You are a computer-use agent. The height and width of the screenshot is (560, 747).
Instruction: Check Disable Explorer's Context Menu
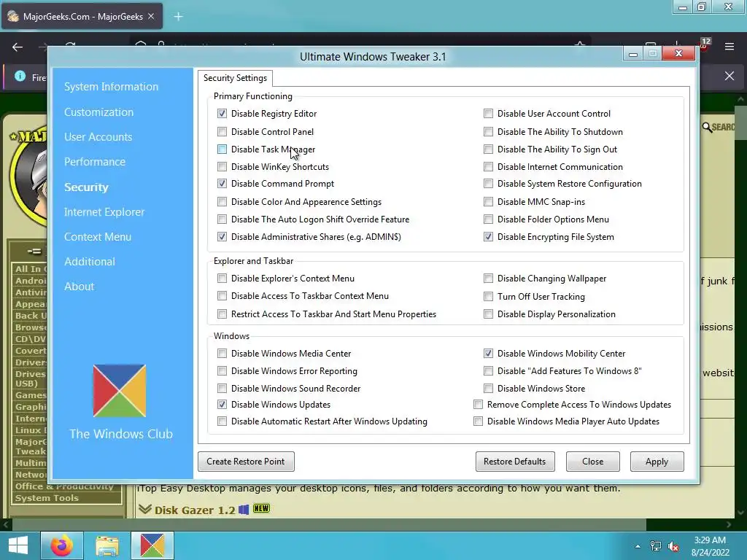[x=222, y=278]
